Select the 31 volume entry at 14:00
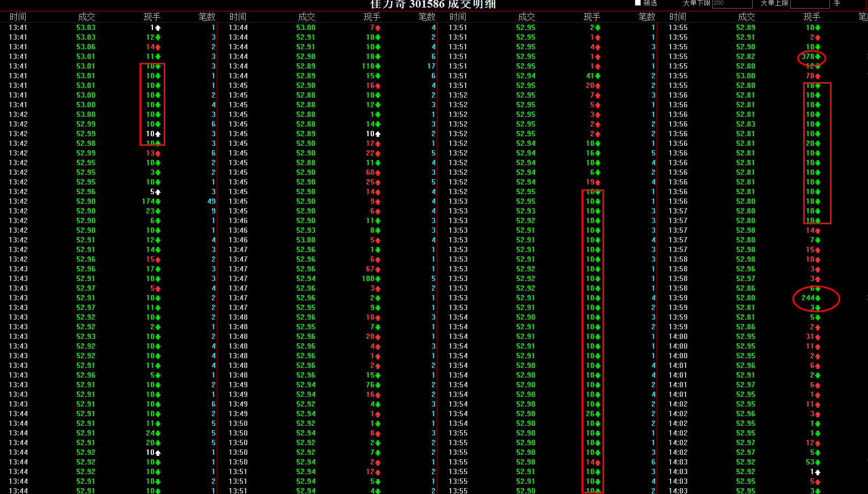868x494 pixels. pos(813,337)
